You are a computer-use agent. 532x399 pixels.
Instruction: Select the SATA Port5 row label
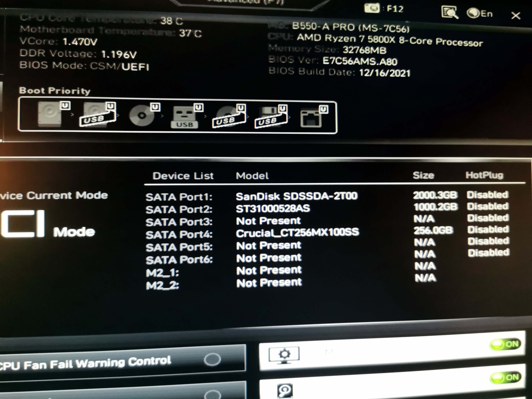coord(179,247)
